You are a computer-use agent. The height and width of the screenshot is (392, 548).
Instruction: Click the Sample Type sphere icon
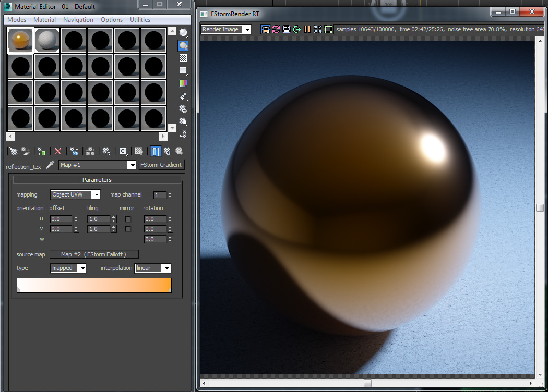183,32
